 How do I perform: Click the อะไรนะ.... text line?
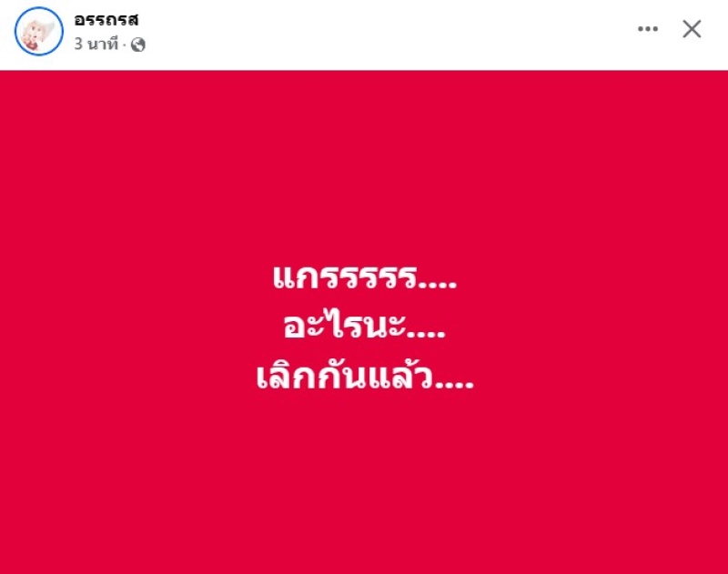[x=365, y=326]
